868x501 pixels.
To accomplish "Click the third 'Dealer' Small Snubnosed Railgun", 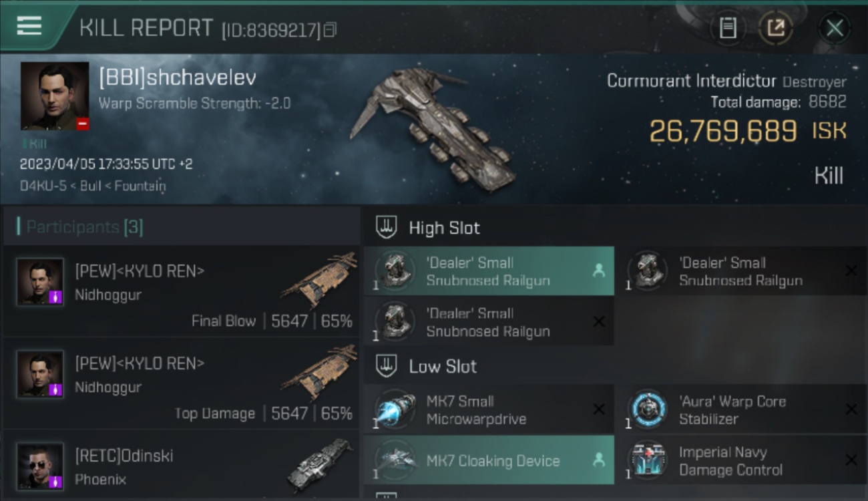I will (x=489, y=322).
